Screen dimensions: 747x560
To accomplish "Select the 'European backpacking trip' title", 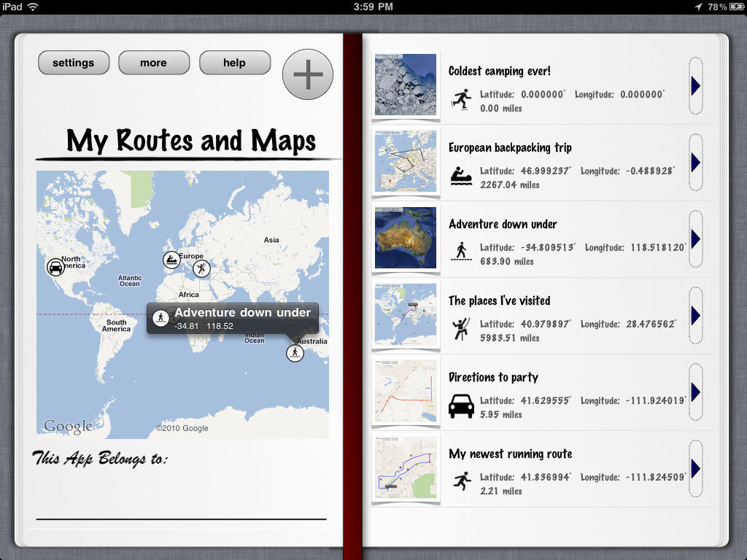I will [510, 147].
